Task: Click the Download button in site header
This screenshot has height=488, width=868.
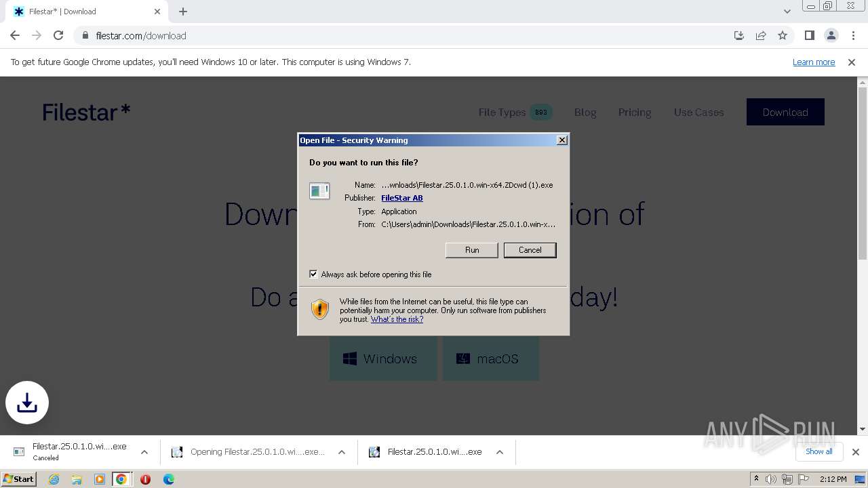Action: (x=785, y=112)
